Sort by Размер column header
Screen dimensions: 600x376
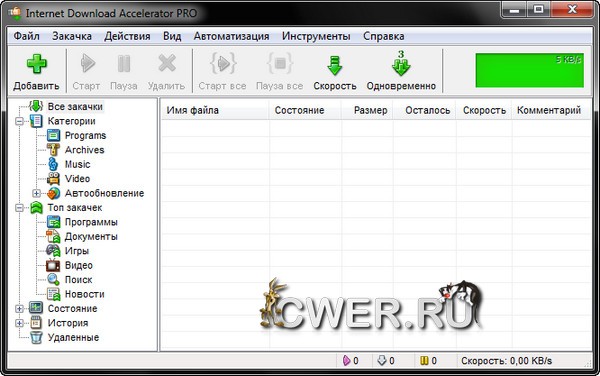point(367,111)
